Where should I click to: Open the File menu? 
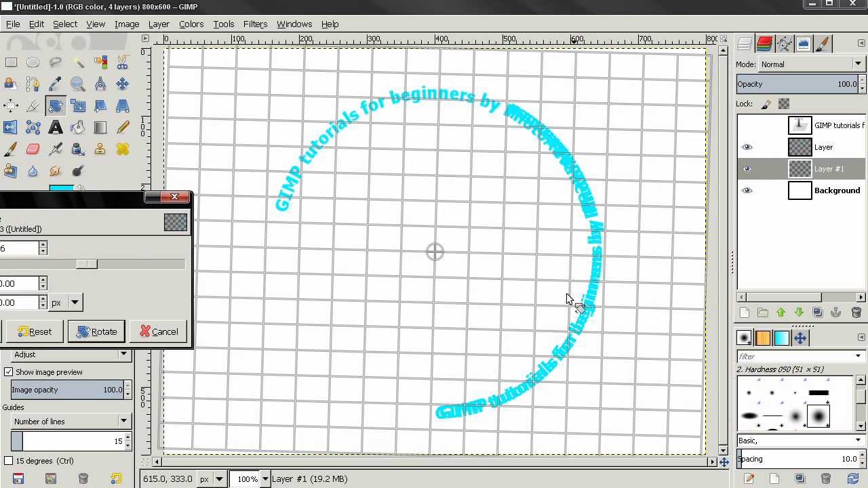[x=13, y=24]
